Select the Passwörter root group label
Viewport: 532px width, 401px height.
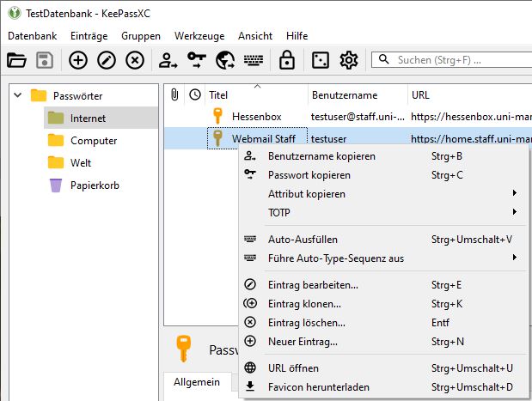[77, 96]
